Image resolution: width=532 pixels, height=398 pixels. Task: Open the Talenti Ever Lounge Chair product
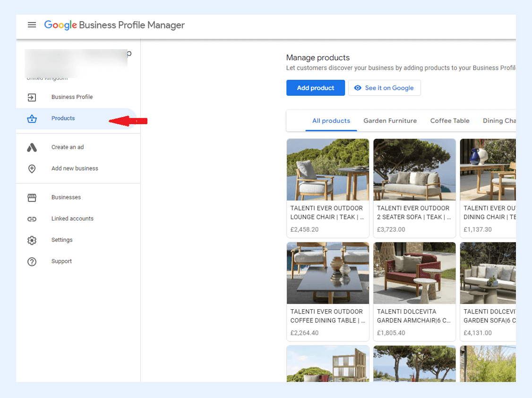(x=327, y=188)
